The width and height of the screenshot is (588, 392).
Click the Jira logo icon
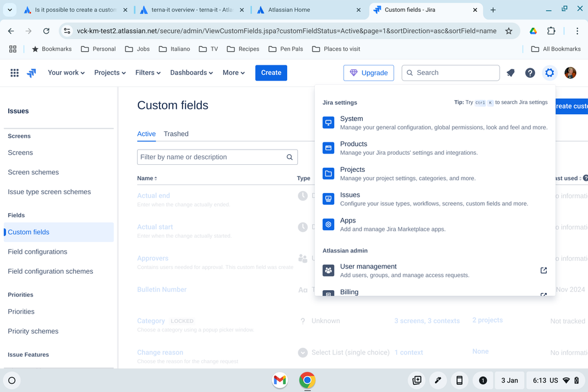coord(32,73)
